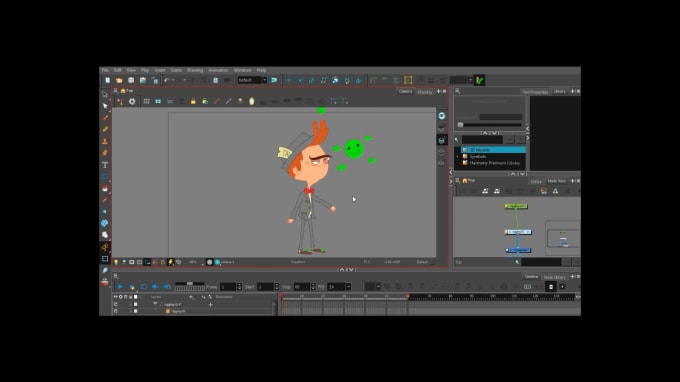Click the library preview slider handle
This screenshot has width=680, height=382.
coord(461,125)
